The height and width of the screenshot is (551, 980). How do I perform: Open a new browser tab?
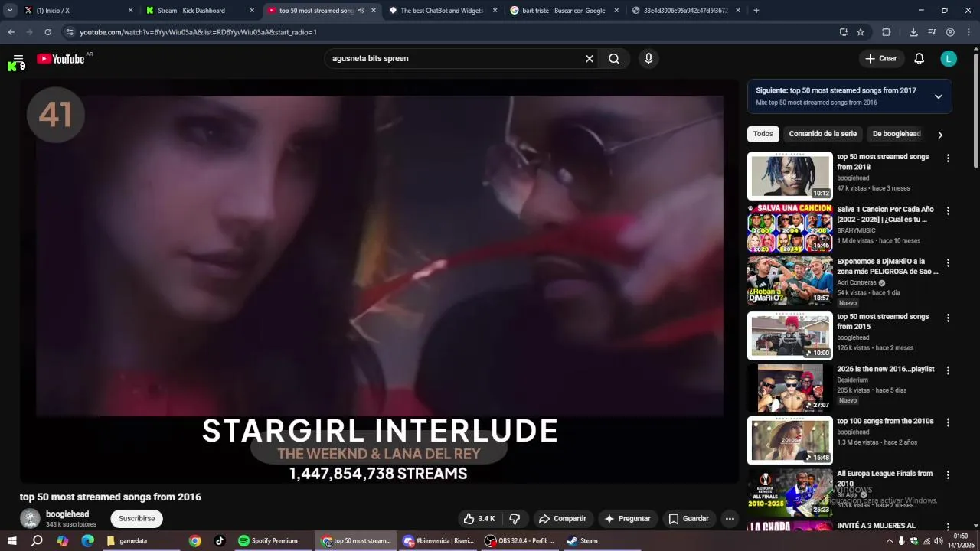pos(756,11)
